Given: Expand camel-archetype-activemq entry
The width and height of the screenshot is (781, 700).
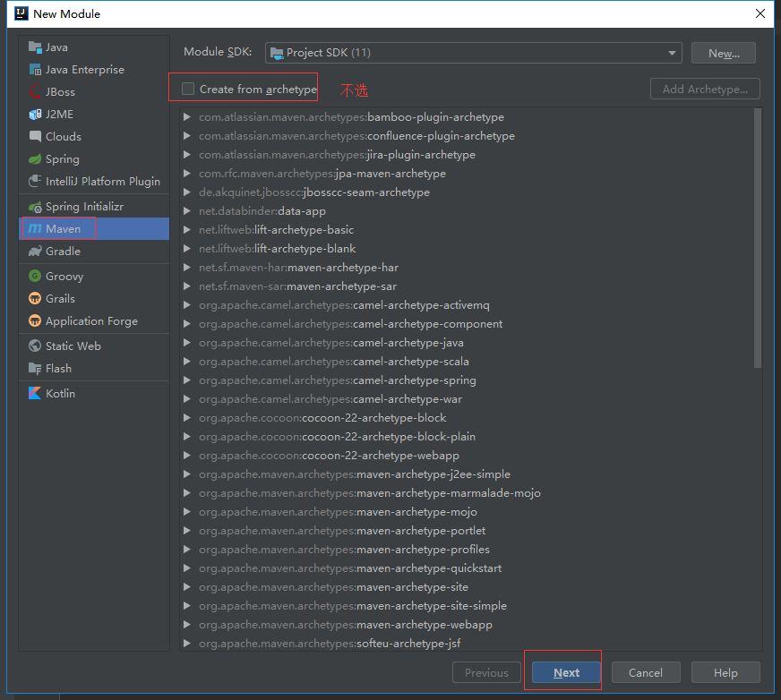Looking at the screenshot, I should click(187, 304).
